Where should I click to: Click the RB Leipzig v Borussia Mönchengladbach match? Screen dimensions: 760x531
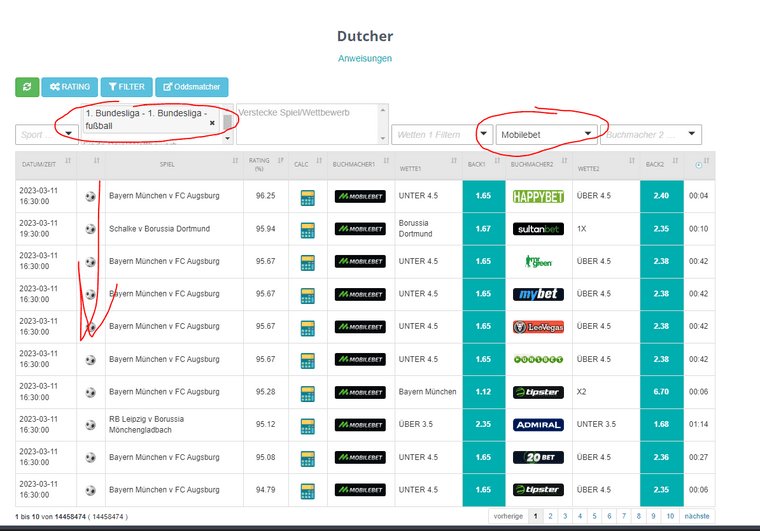pyautogui.click(x=146, y=424)
